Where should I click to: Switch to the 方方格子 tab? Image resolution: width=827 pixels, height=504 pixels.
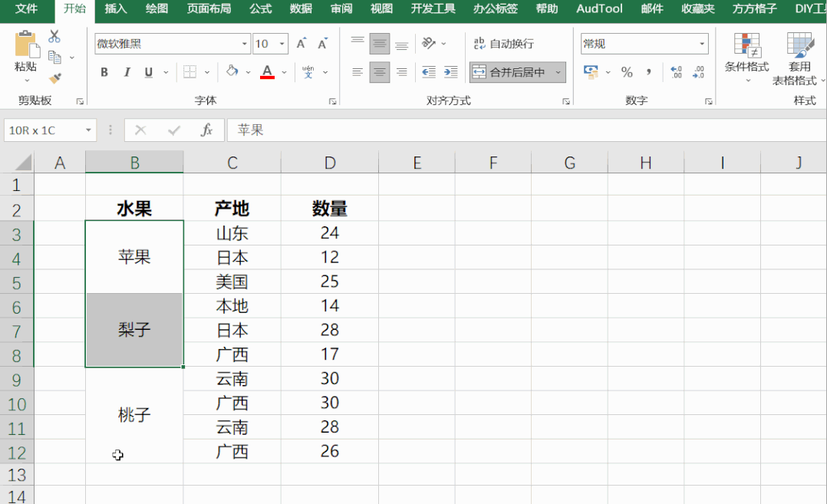(754, 9)
